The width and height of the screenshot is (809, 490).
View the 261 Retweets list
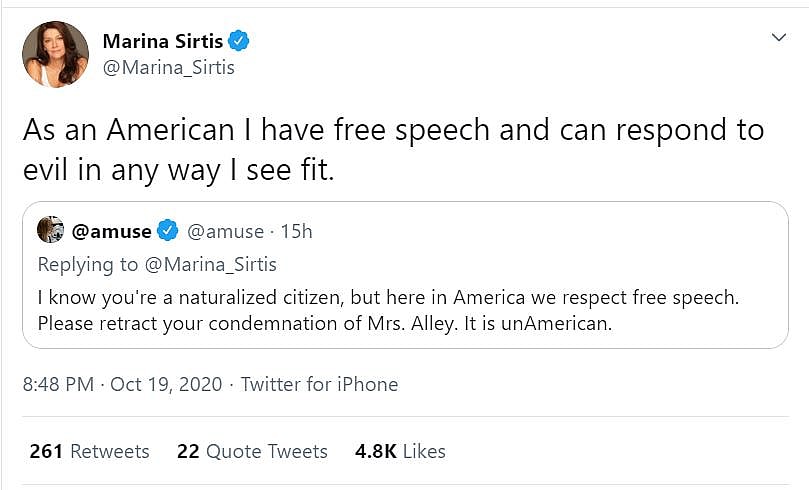(89, 452)
